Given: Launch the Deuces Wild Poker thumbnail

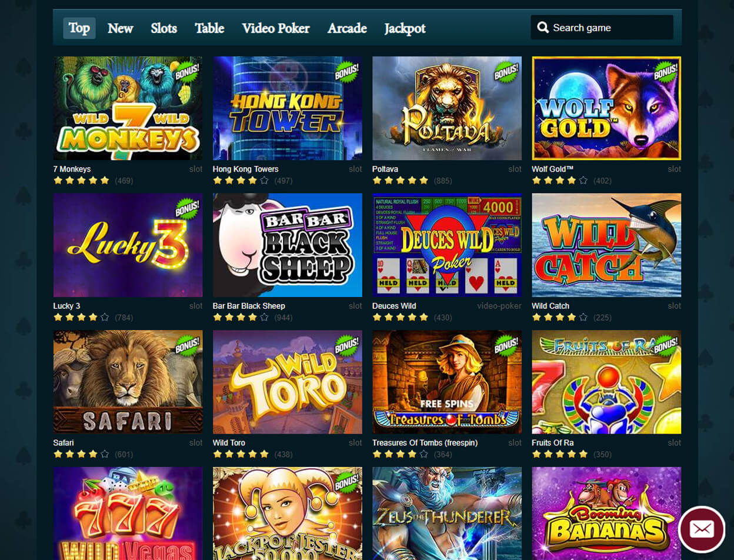Looking at the screenshot, I should pyautogui.click(x=447, y=245).
